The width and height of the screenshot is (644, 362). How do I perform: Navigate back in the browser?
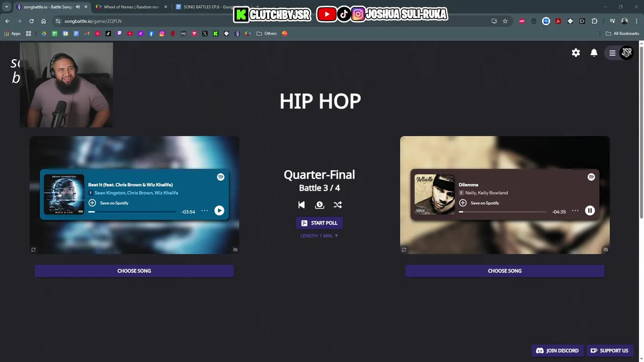click(7, 21)
